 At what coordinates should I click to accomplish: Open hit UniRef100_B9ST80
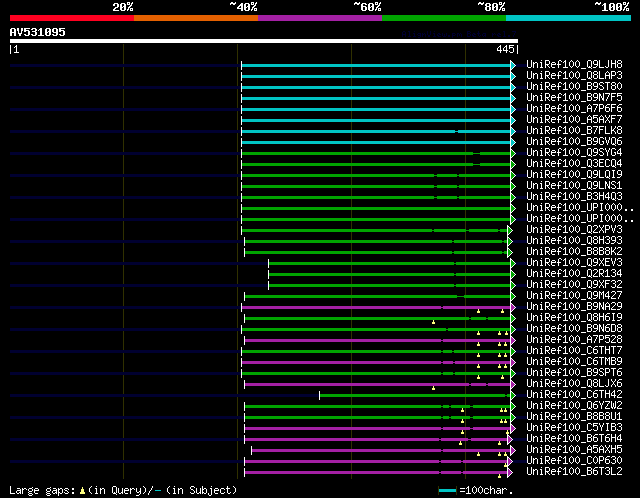tap(574, 87)
